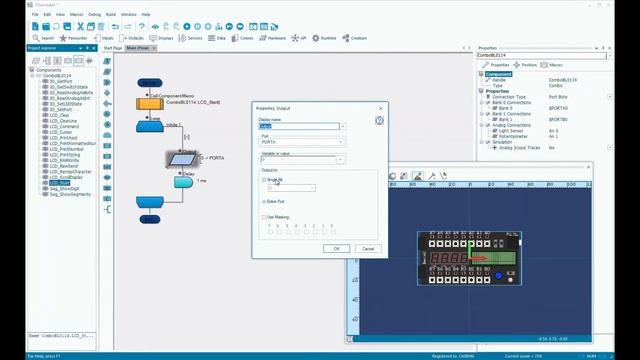Open the Comms component category

pyautogui.click(x=242, y=38)
